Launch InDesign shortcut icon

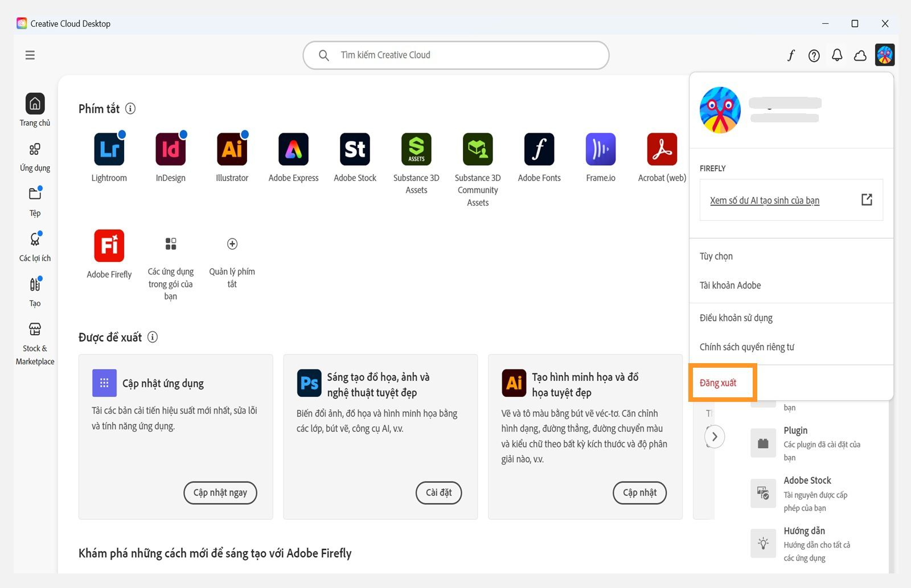click(x=171, y=149)
